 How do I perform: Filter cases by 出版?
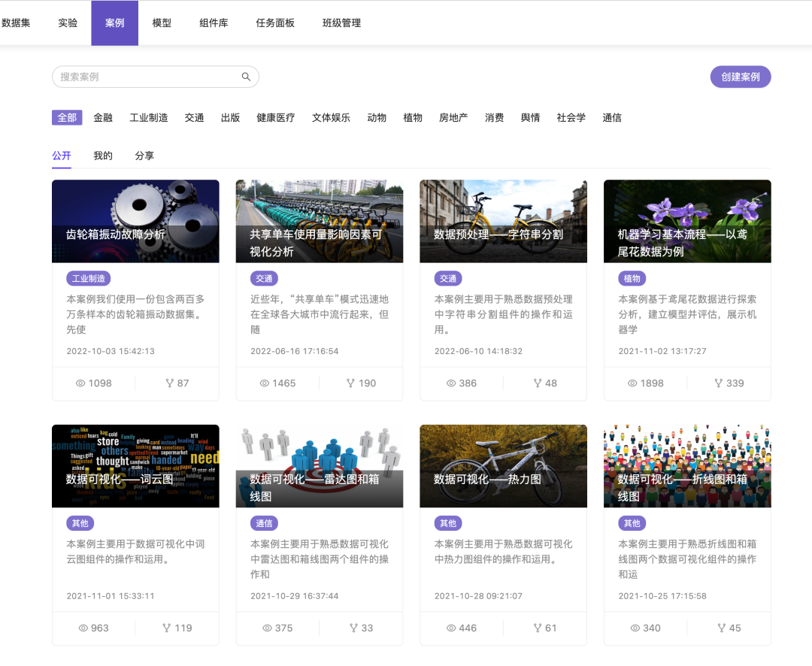[231, 117]
